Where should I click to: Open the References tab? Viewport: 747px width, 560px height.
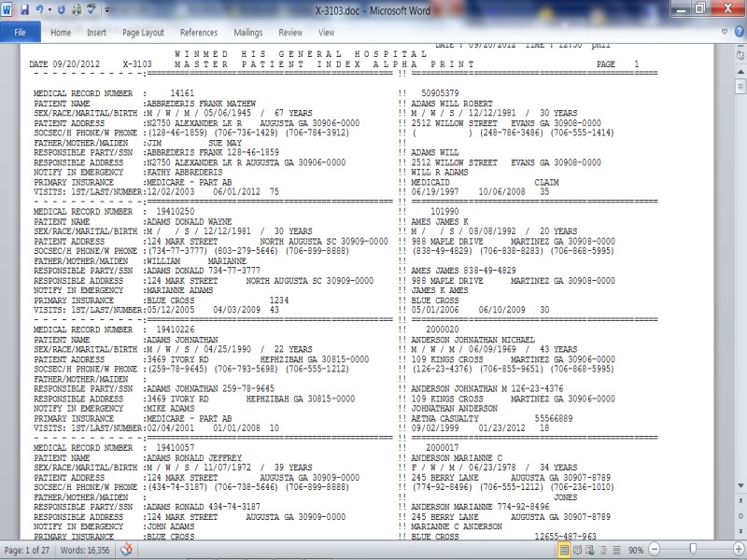click(x=199, y=33)
